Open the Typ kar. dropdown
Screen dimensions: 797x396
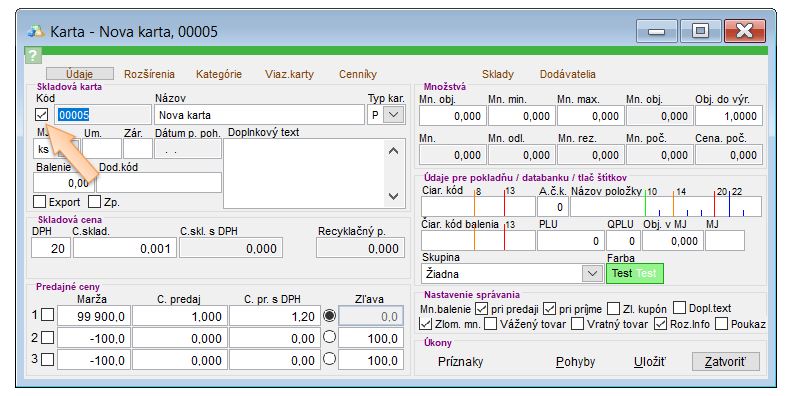click(393, 115)
